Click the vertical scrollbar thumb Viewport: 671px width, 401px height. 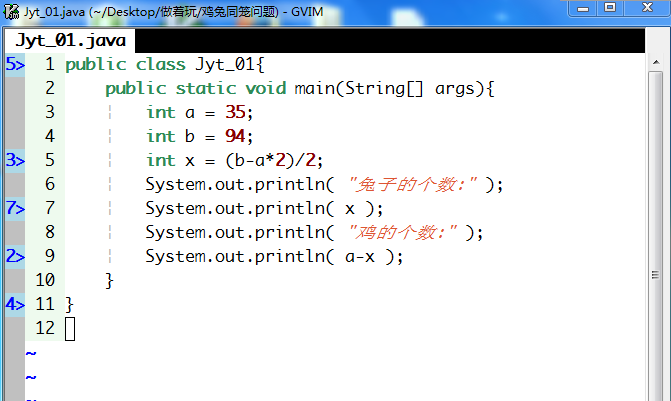click(x=656, y=274)
